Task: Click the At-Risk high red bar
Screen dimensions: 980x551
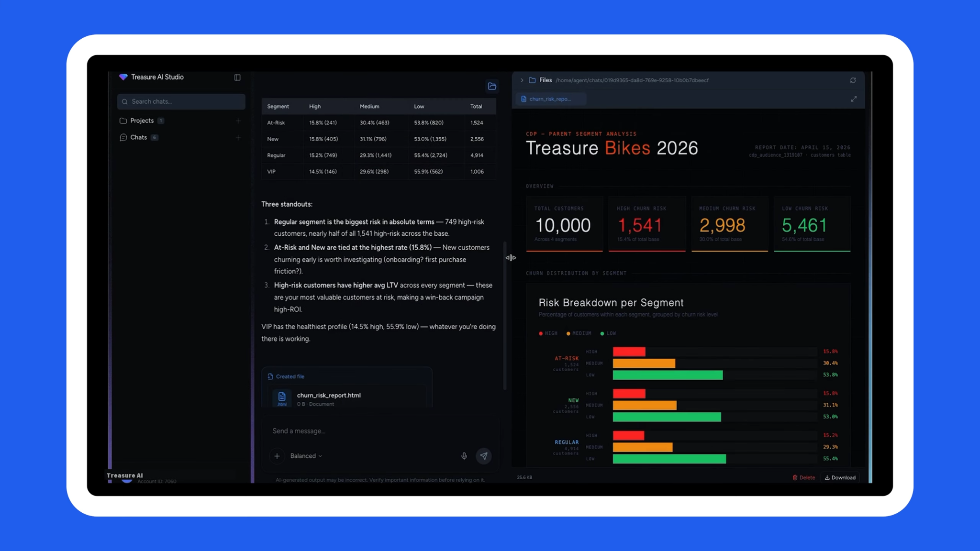Action: point(629,352)
